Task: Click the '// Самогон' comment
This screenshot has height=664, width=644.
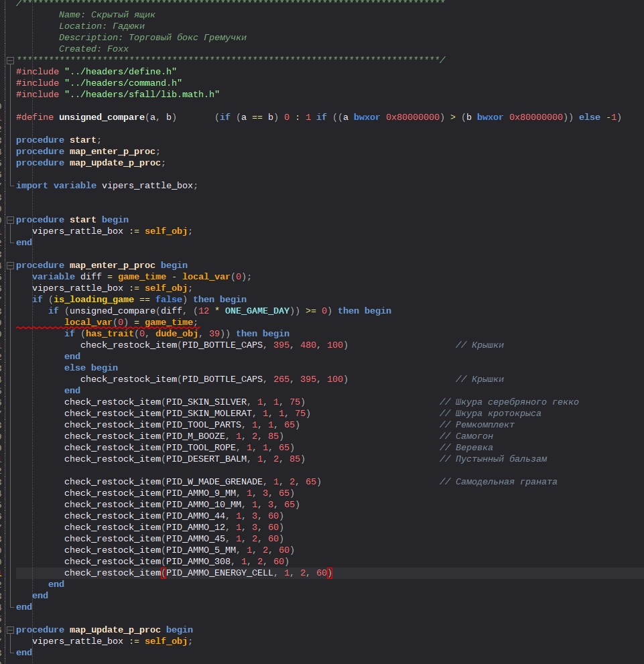Action: pyautogui.click(x=466, y=437)
